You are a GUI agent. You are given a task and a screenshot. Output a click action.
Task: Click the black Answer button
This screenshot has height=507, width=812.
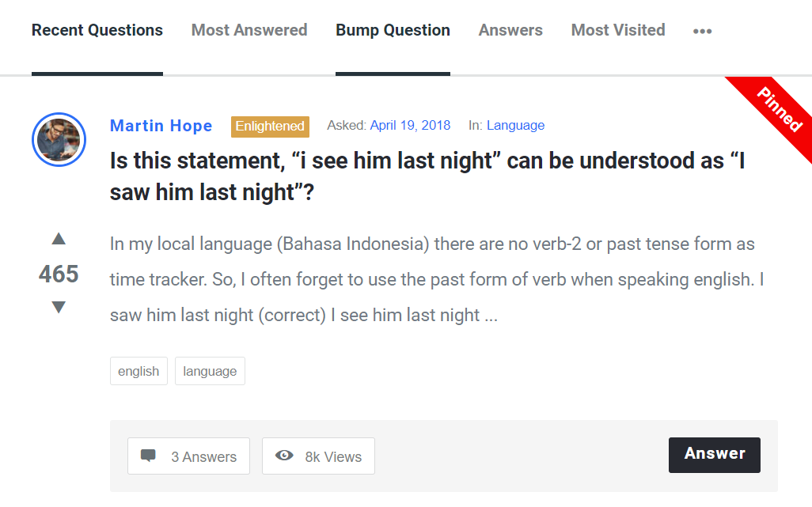714,455
